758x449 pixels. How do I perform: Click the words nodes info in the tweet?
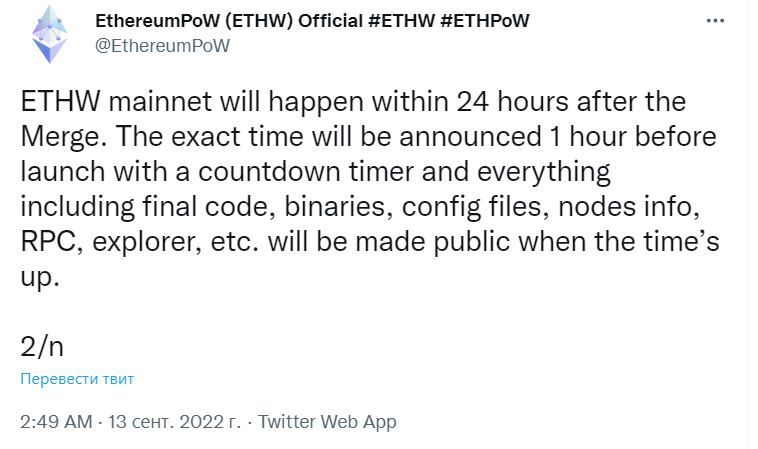tap(628, 207)
